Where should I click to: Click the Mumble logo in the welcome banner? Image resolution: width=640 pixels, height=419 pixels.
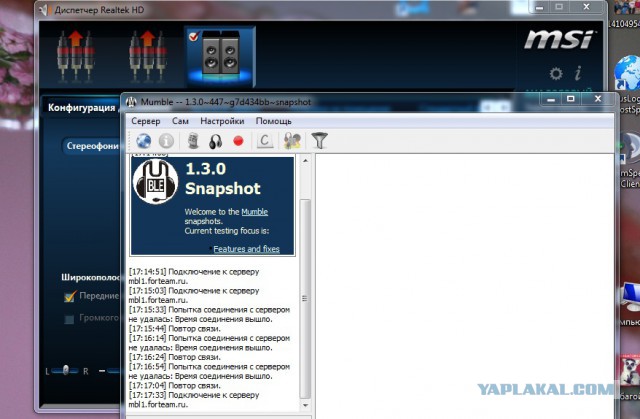(156, 182)
